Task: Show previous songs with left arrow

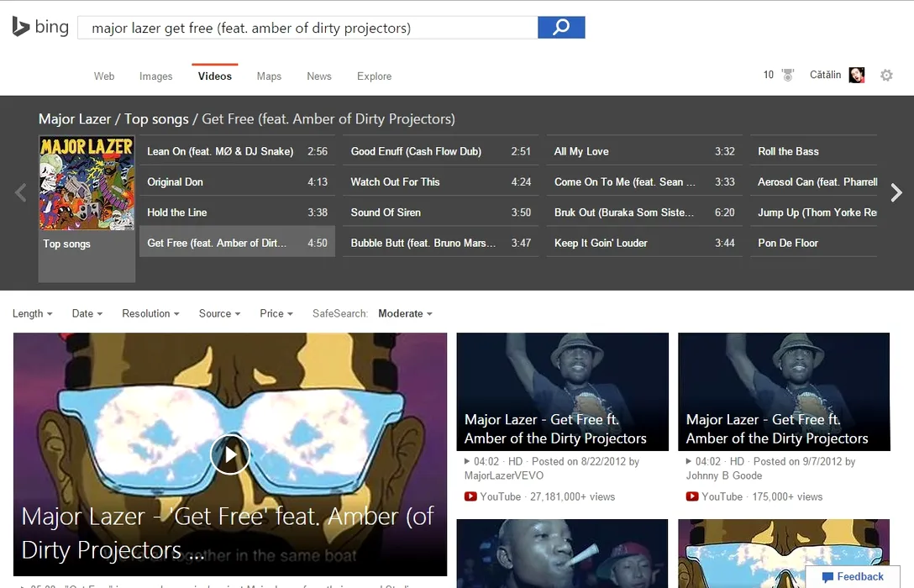Action: 21,193
